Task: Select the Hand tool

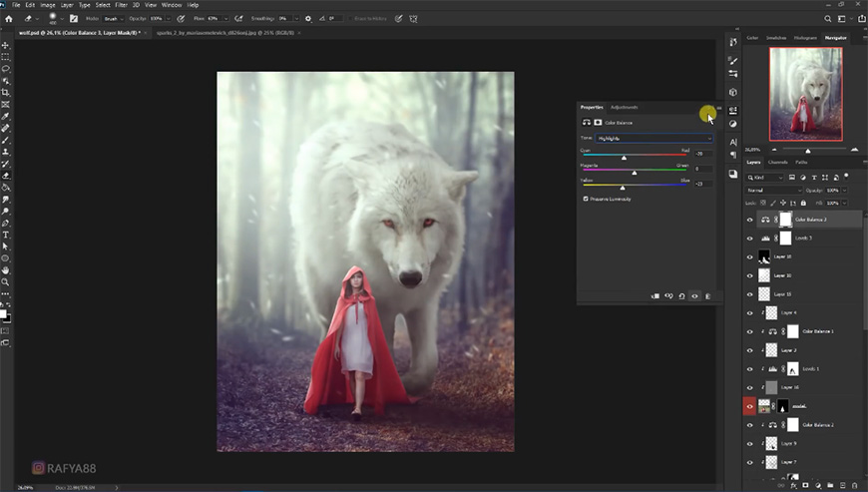Action: 6,270
